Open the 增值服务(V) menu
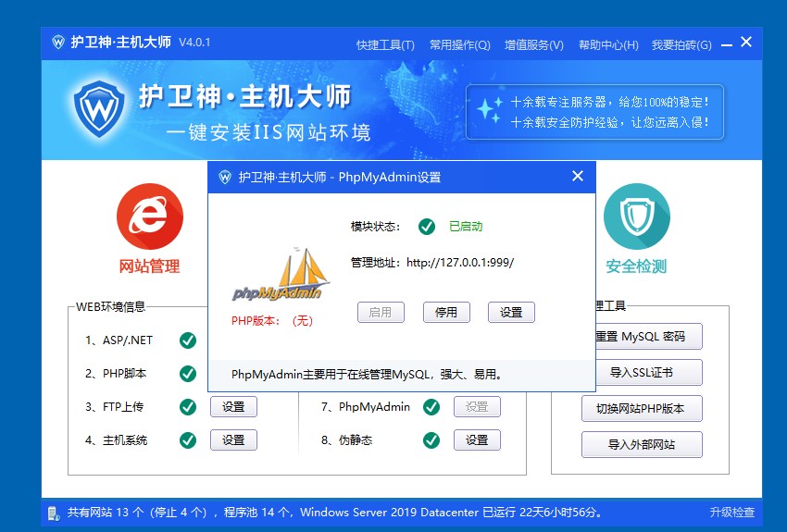Screen dimensions: 787x532 point(533,44)
